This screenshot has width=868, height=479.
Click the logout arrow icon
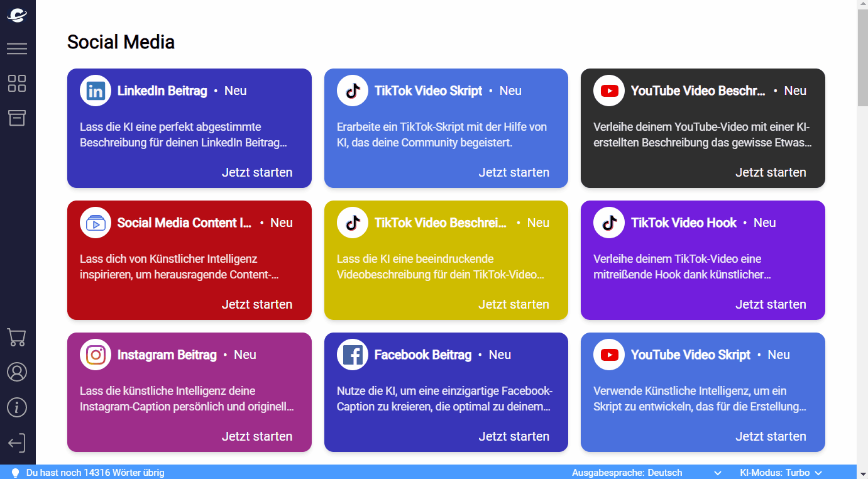tap(17, 443)
